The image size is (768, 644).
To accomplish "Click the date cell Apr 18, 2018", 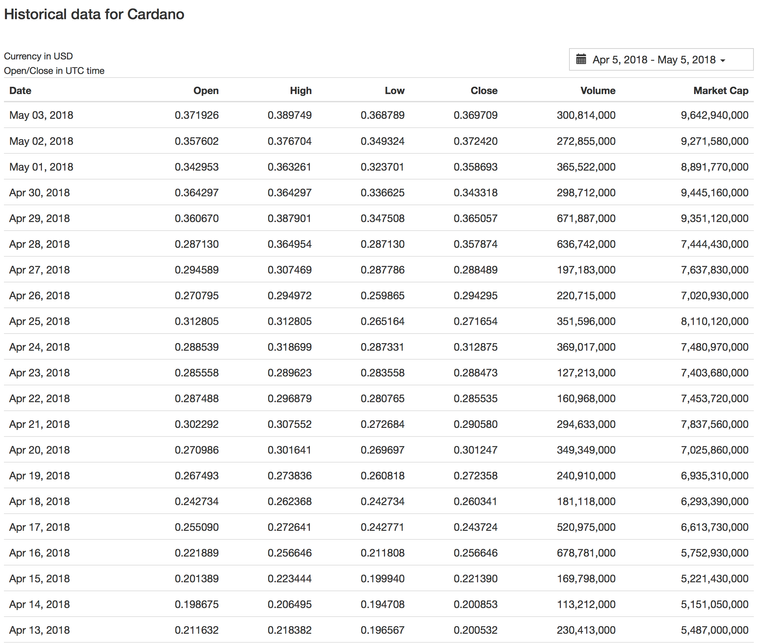I will pos(39,501).
